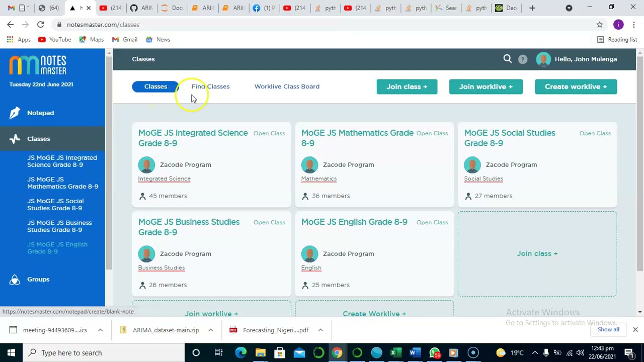Click the Integrated Science subject tag
Viewport: 644px width, 362px height.
tap(164, 178)
